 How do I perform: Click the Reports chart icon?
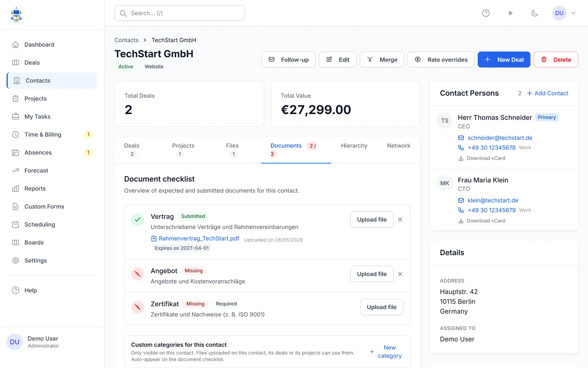pyautogui.click(x=15, y=189)
